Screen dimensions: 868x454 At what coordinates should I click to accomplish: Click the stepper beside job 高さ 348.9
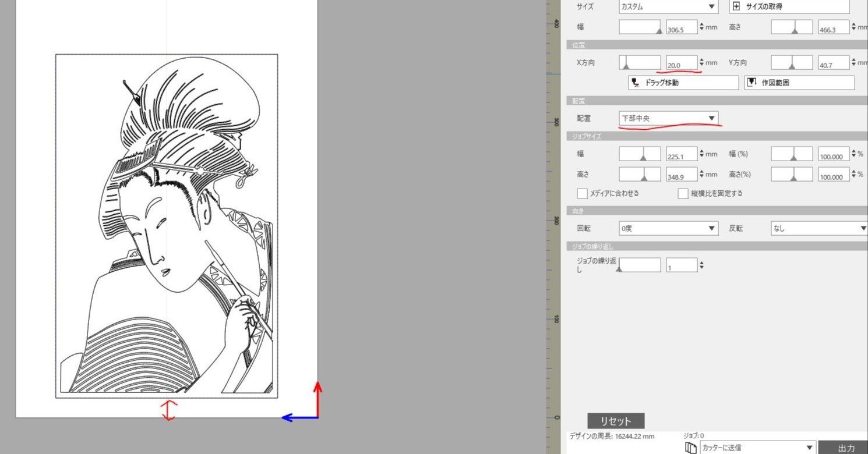[x=701, y=175]
